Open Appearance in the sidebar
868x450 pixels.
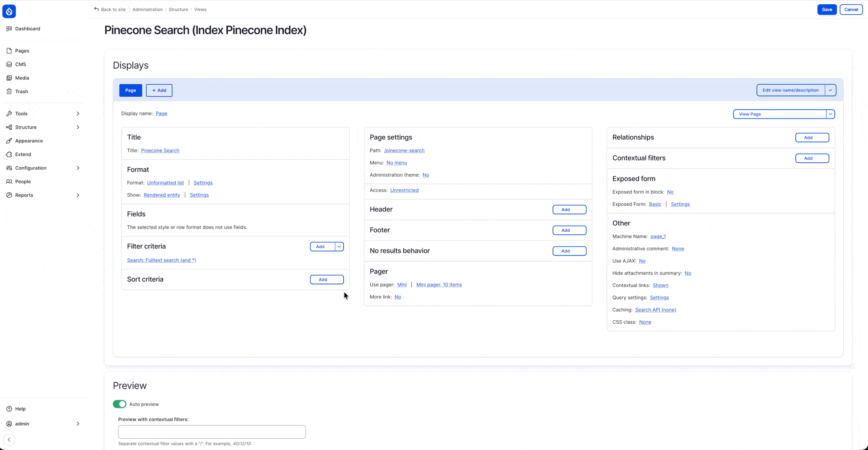pos(29,141)
